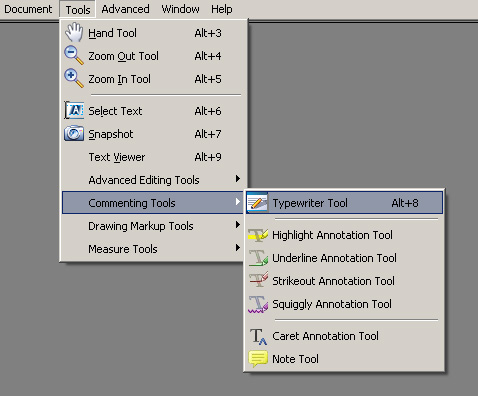Open Text Viewer from Tools menu

pos(153,157)
